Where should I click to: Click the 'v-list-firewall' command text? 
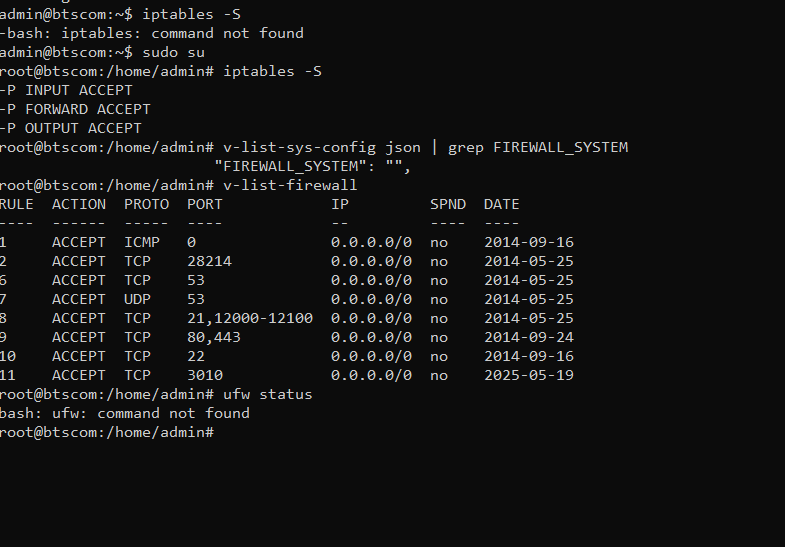click(x=290, y=185)
